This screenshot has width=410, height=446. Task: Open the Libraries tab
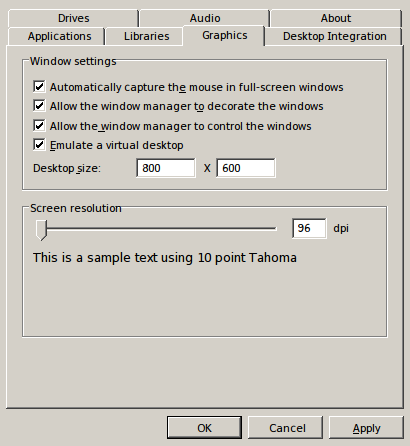[x=146, y=36]
